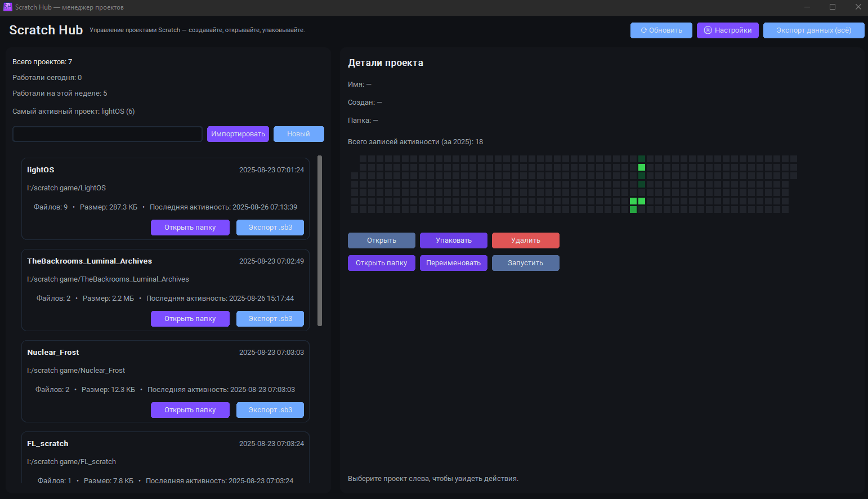868x499 pixels.
Task: Open folder for Nuclear_Frost project
Action: pos(190,410)
